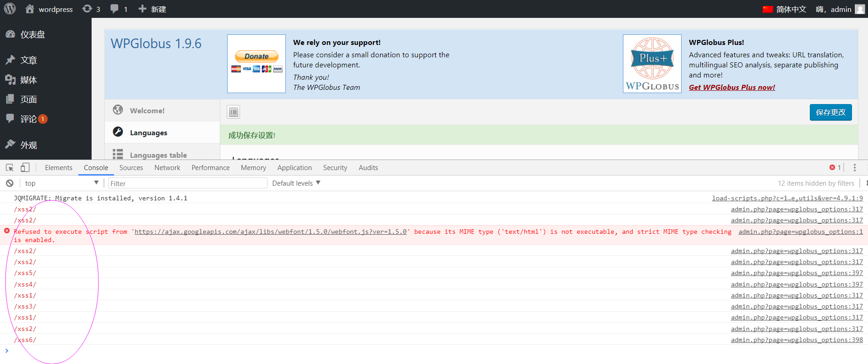Select the Welcome! settings section
The width and height of the screenshot is (868, 364).
[x=162, y=110]
